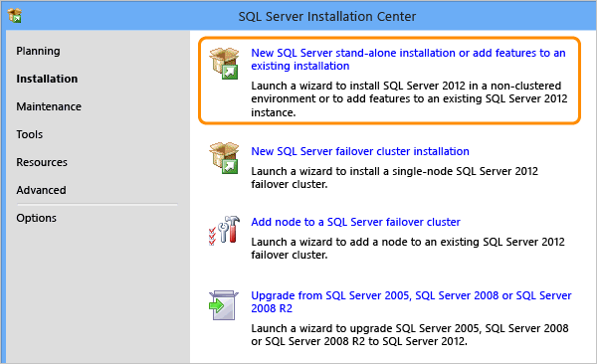
Task: Click the upgrade to SQL Server 2012 description
Action: 410,335
